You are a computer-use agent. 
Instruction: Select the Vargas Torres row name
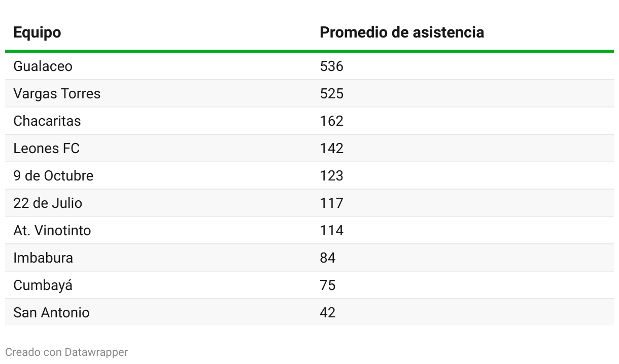click(57, 94)
